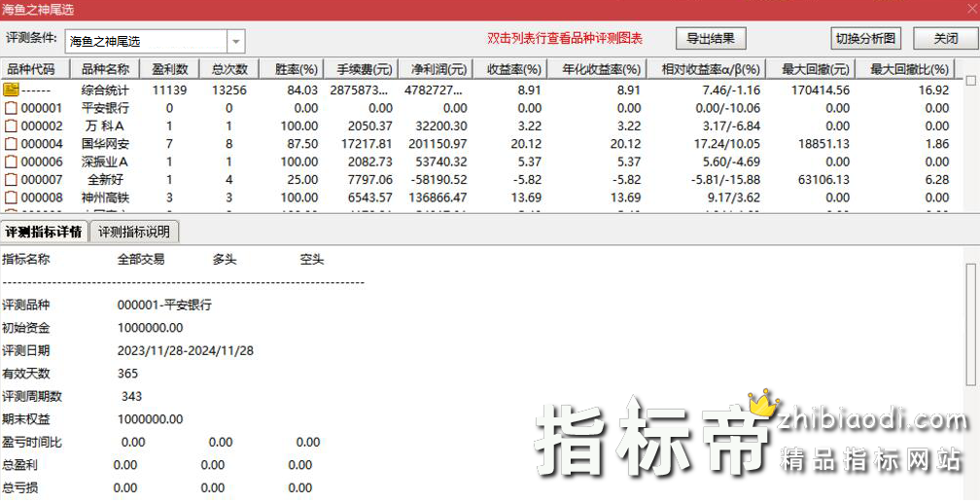The height and width of the screenshot is (503, 980).
Task: Click the summary row folder icon
Action: [12, 90]
